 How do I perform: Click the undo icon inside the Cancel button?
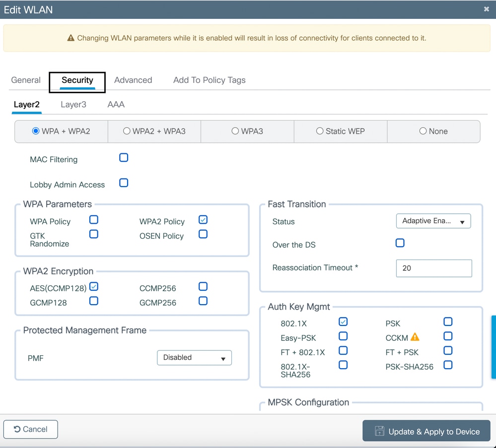(18, 429)
